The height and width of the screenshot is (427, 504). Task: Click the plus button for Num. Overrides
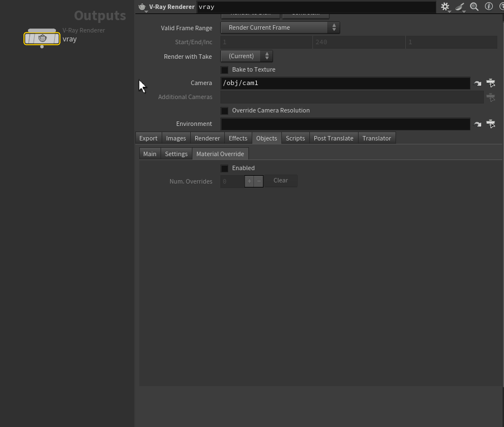tap(249, 181)
